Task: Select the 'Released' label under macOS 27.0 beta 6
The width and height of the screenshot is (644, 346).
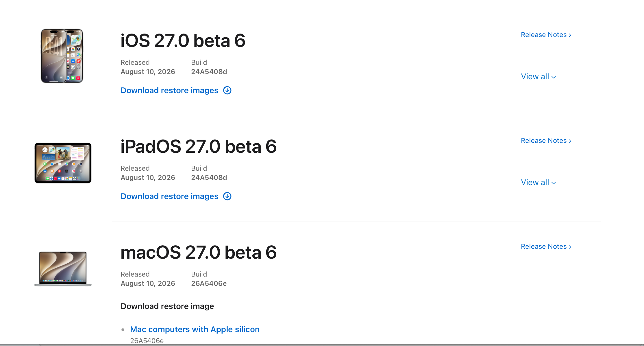Action: pos(135,274)
